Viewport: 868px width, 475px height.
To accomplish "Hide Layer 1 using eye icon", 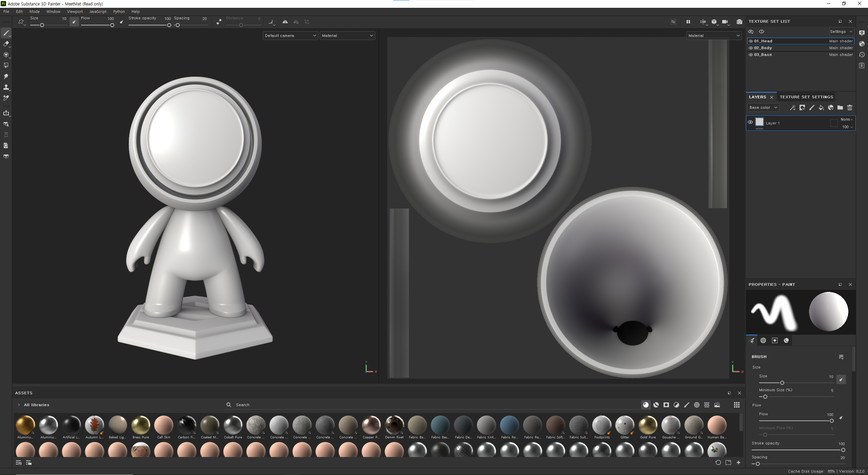I will 750,122.
